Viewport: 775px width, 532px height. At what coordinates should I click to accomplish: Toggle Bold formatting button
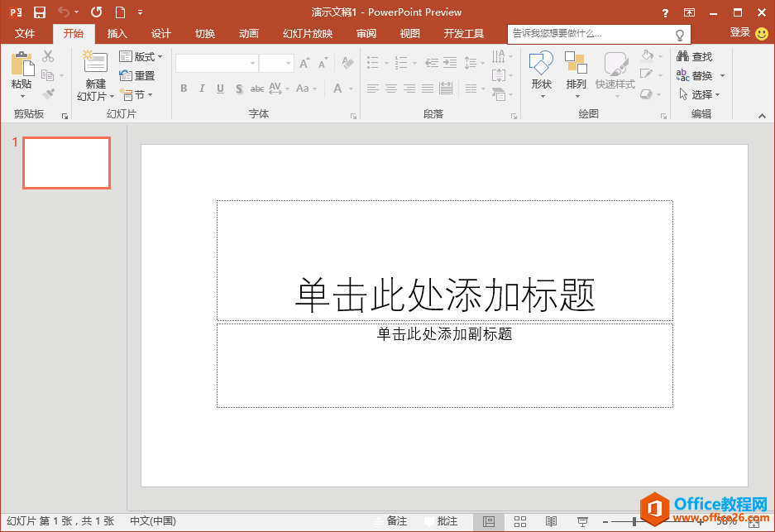coord(184,89)
